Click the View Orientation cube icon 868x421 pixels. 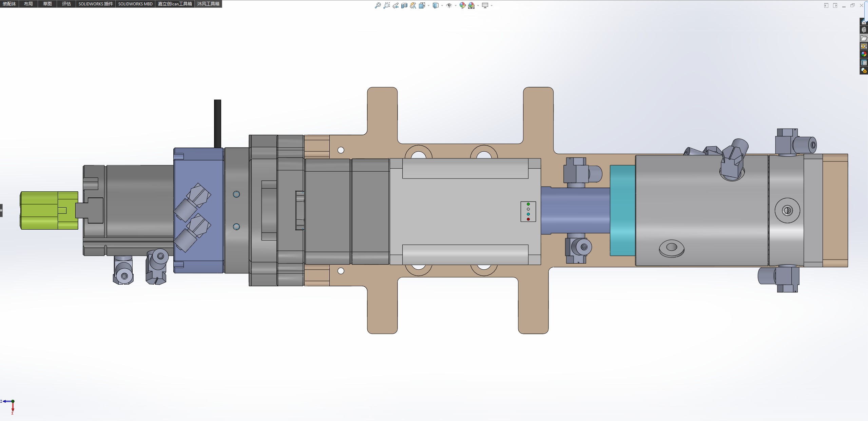[422, 5]
